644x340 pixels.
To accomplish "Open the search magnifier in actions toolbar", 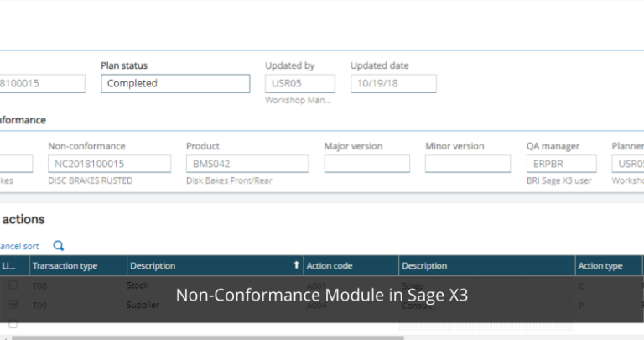I will point(59,246).
